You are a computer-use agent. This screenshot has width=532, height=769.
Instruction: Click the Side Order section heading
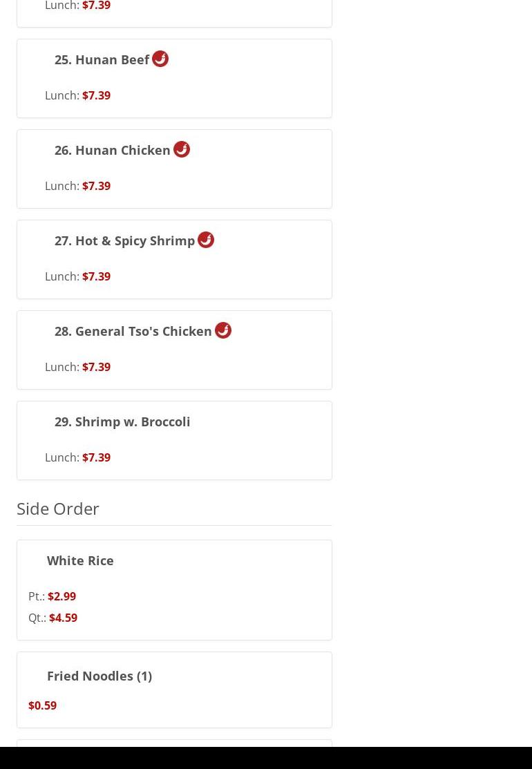[x=58, y=509]
